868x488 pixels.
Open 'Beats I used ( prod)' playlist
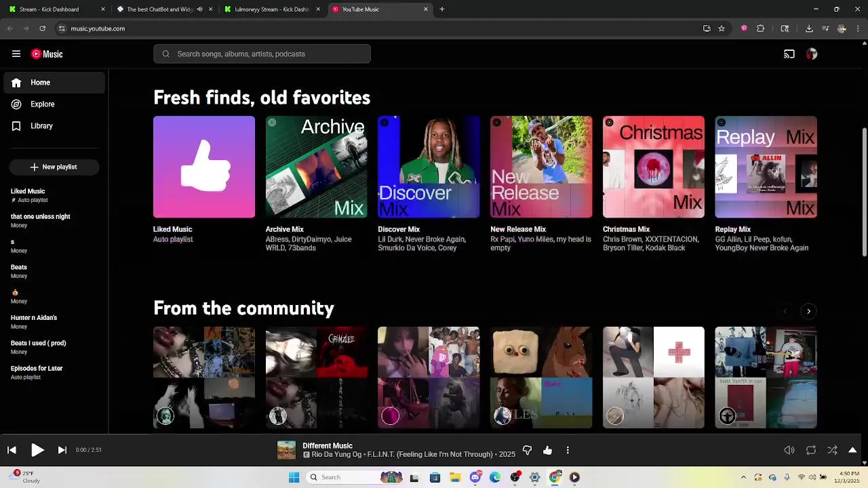click(x=54, y=347)
